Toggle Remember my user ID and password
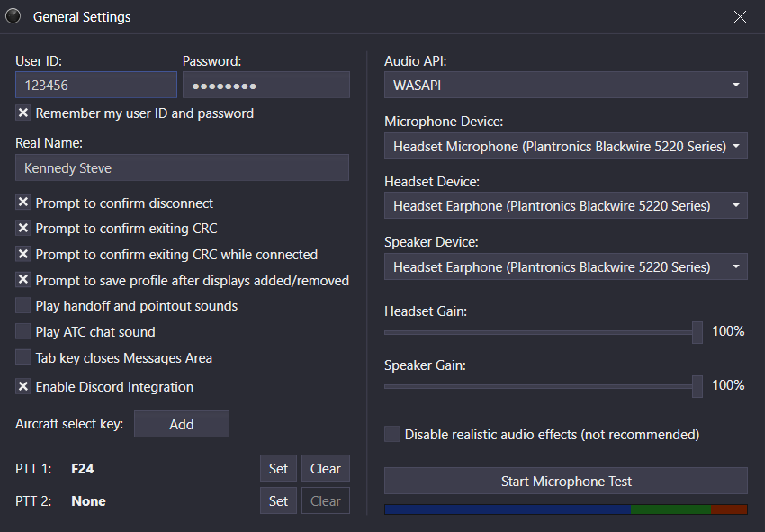765x532 pixels. click(23, 113)
